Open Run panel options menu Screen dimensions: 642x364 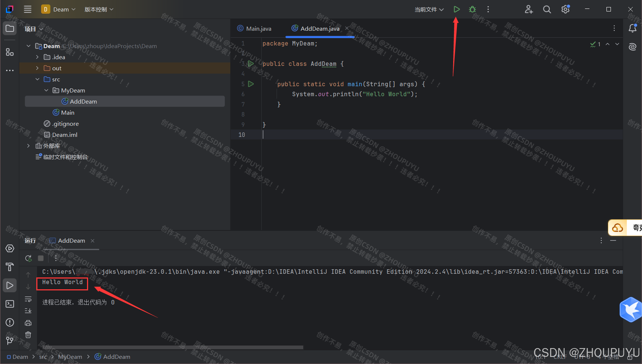[601, 240]
